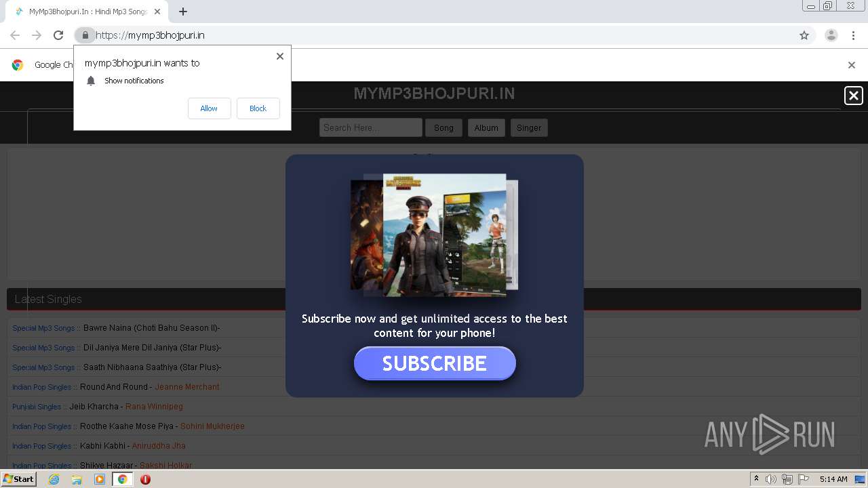Launch Internet Explorer from the taskbar
The image size is (868, 488).
click(54, 479)
